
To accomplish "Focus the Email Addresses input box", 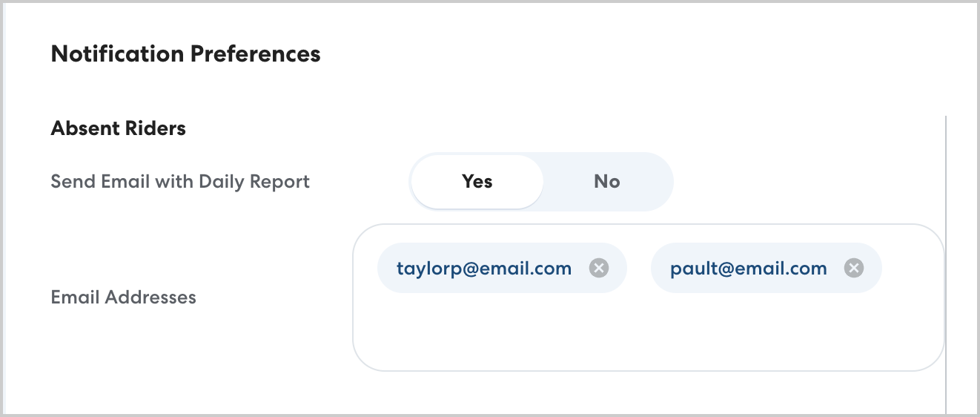I will 645,334.
